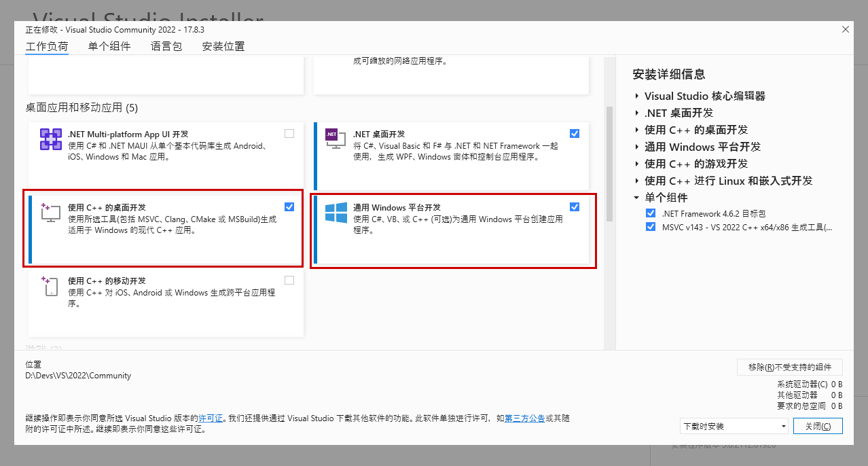Click the .NET Multi-platform App UI workload icon
Image resolution: width=868 pixels, height=466 pixels.
click(51, 139)
